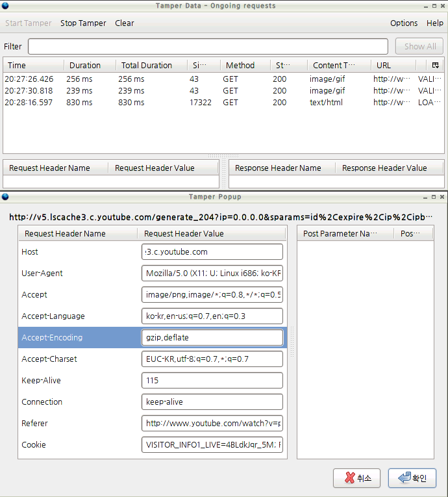Screen dimensions: 448x497
Task: Click the youtube generate_204 URL text
Action: [221, 217]
